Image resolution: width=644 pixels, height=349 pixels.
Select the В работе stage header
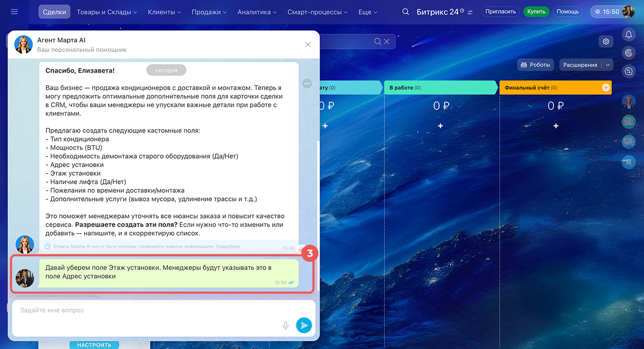[441, 88]
